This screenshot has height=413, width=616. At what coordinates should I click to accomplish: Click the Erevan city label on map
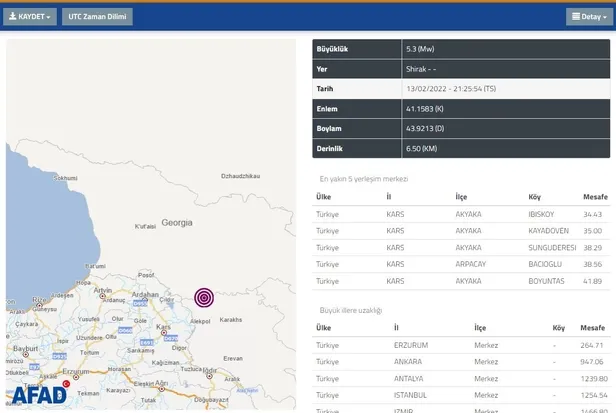(233, 357)
